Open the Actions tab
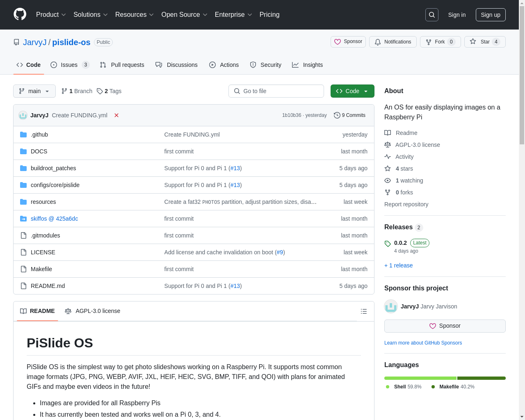This screenshot has width=525, height=420. click(224, 65)
